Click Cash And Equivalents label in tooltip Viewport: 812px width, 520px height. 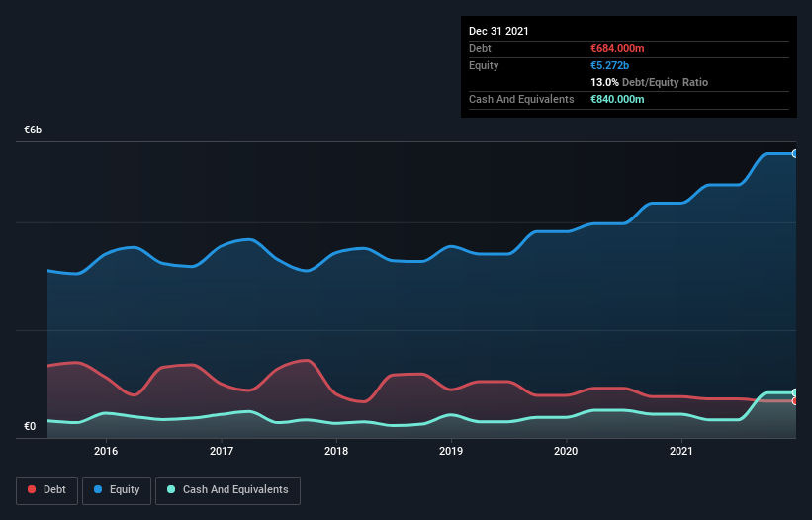tap(521, 99)
